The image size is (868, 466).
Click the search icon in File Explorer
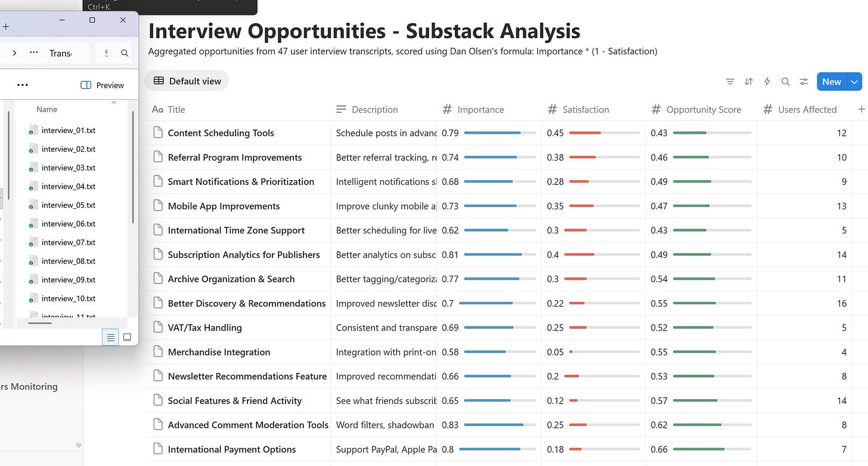click(x=124, y=53)
